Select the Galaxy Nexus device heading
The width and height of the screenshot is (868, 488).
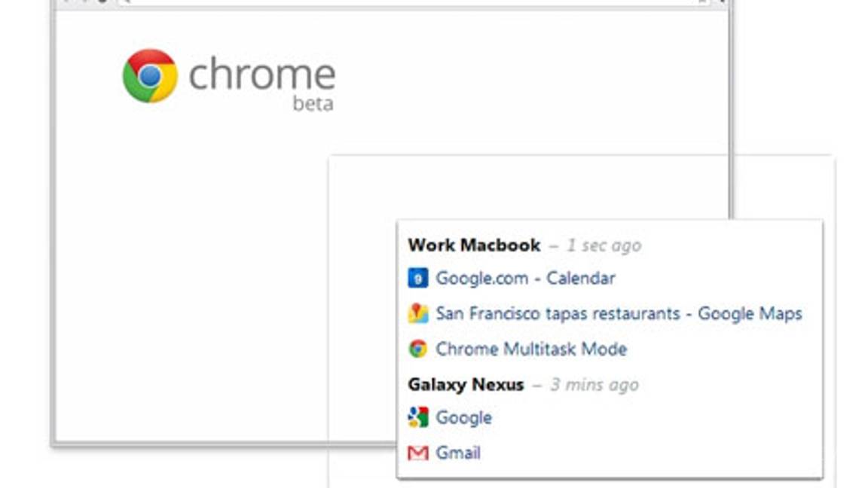pos(466,385)
